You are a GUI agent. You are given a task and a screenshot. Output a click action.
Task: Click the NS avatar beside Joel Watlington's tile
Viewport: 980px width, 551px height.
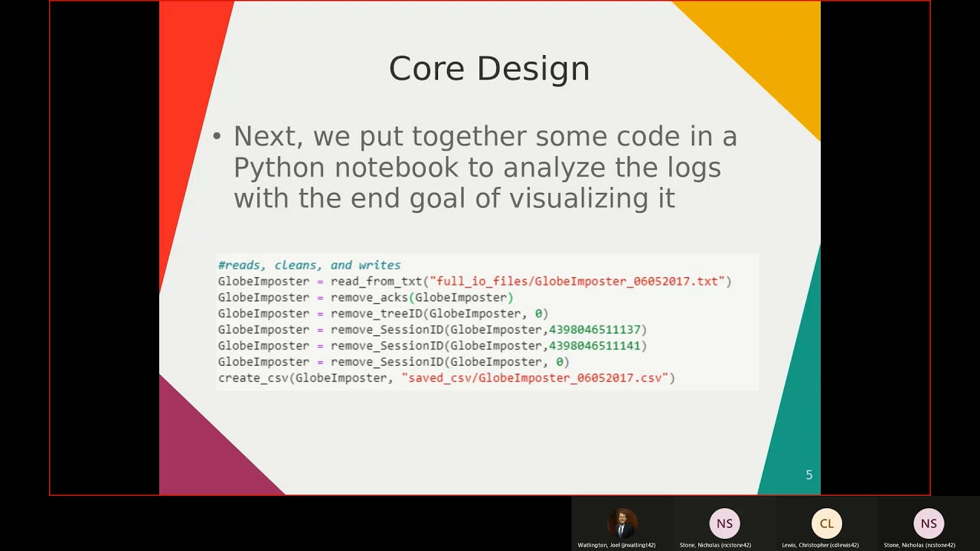[724, 523]
